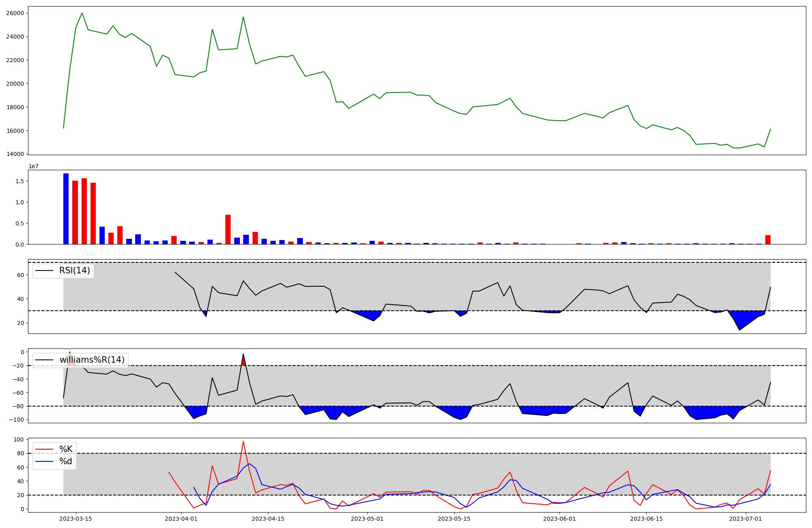Click the blue %d legend line sample
The image size is (812, 528).
pyautogui.click(x=44, y=461)
